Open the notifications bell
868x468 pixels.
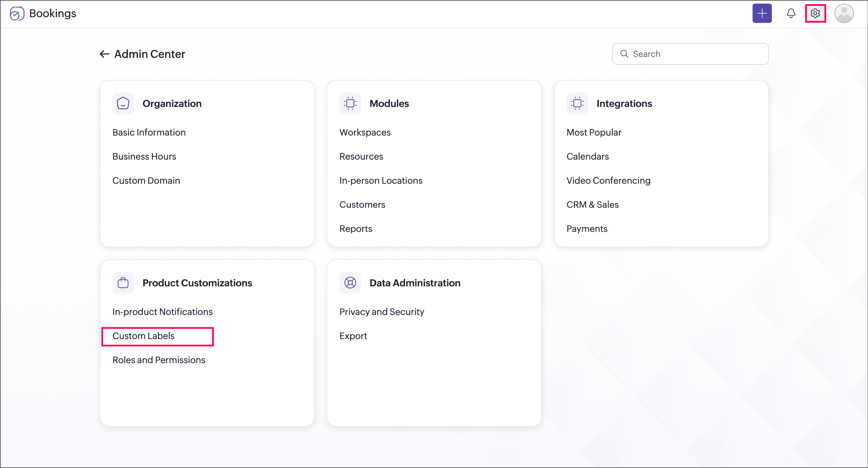(x=791, y=14)
